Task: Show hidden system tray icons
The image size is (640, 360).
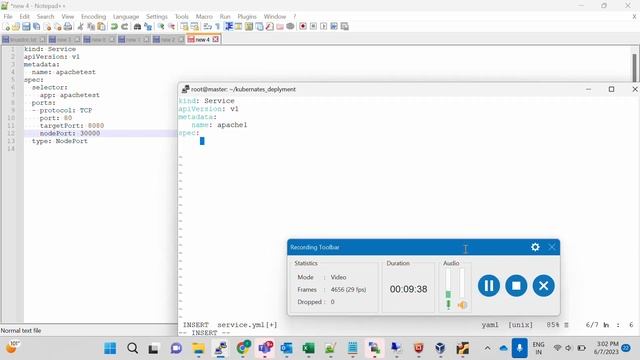Action: point(487,348)
